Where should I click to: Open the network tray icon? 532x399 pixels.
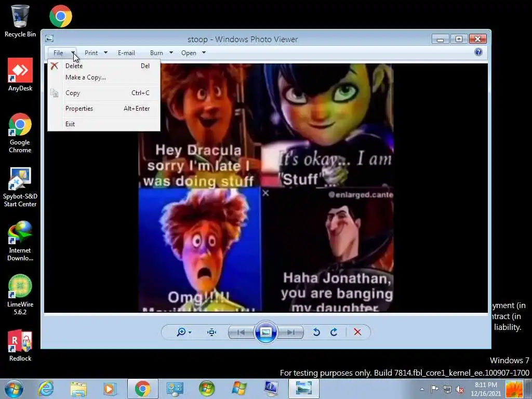pos(447,389)
